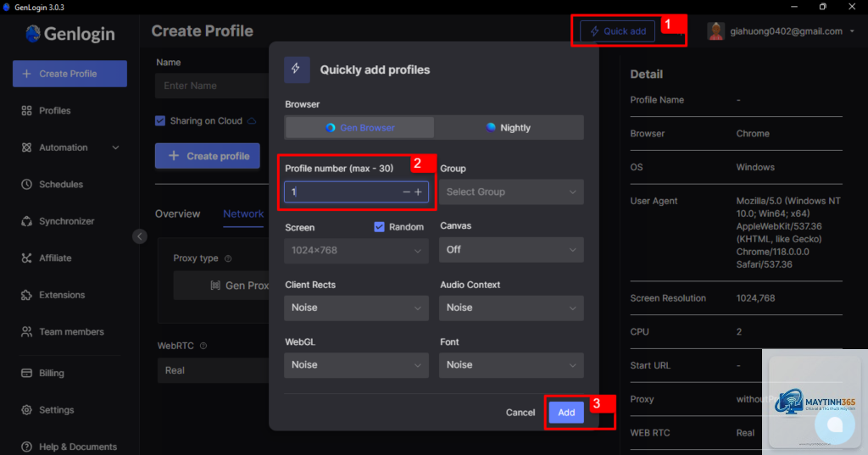This screenshot has width=868, height=455.
Task: Click the Enter Name input field
Action: tap(212, 86)
